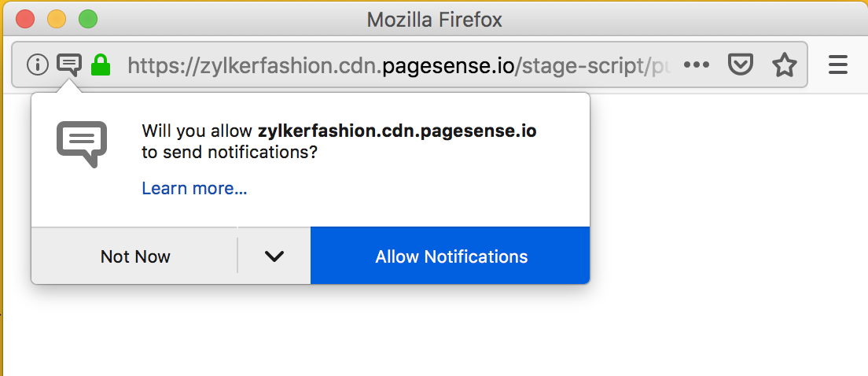Click the Mozilla Firefox title bar text
This screenshot has height=376, width=868.
(434, 19)
